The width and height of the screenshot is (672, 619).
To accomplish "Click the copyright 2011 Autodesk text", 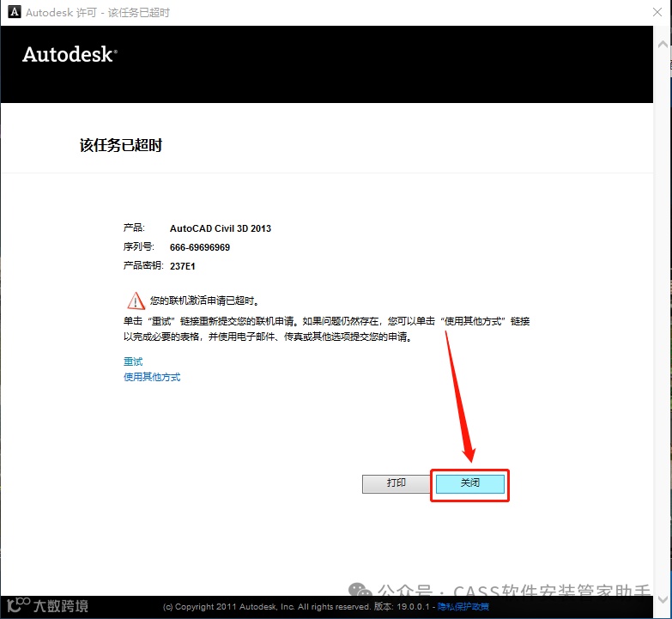I will click(x=265, y=607).
